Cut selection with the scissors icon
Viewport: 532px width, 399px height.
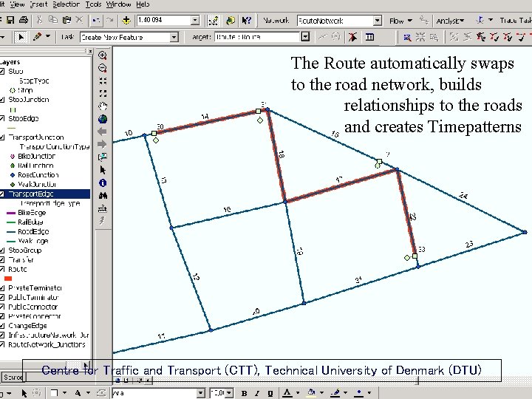click(40, 20)
